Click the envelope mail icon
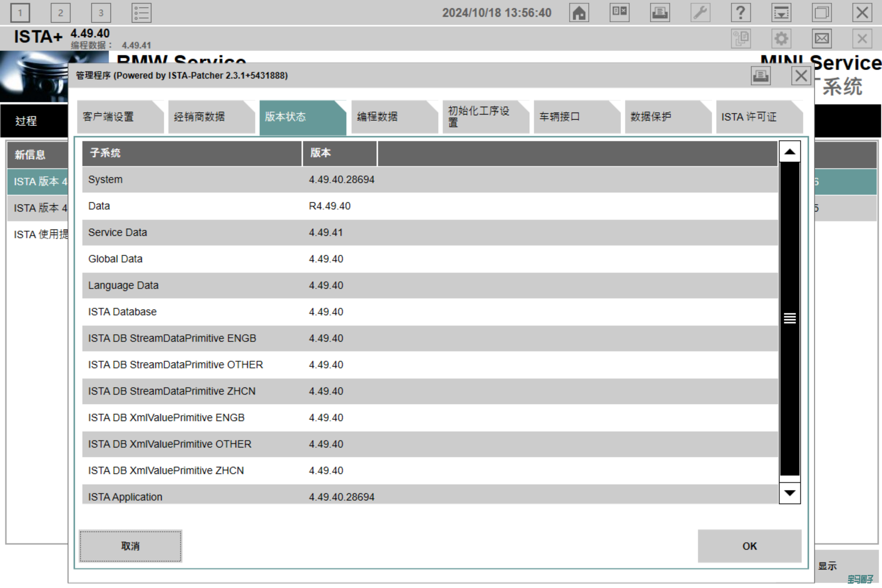Screen dimensions: 882x588 point(822,39)
